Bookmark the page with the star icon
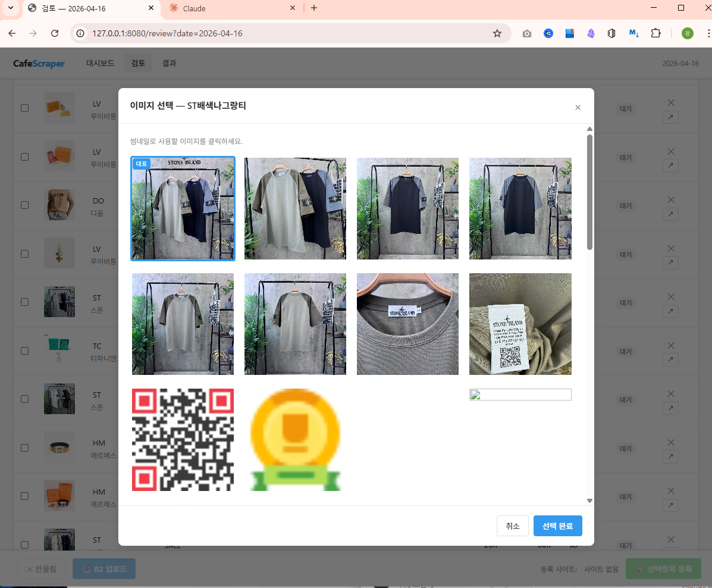712x588 pixels. click(x=497, y=33)
